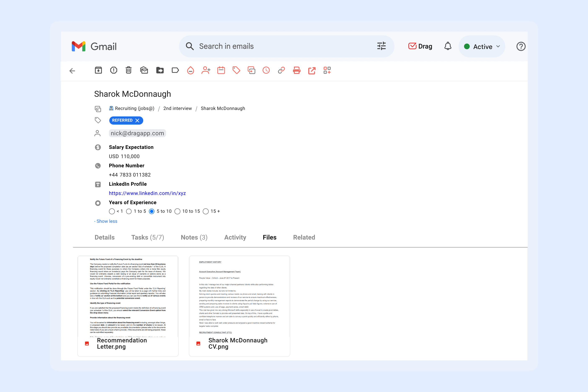The height and width of the screenshot is (392, 588).
Task: Select the '5 to 10' experience radio
Action: [151, 211]
